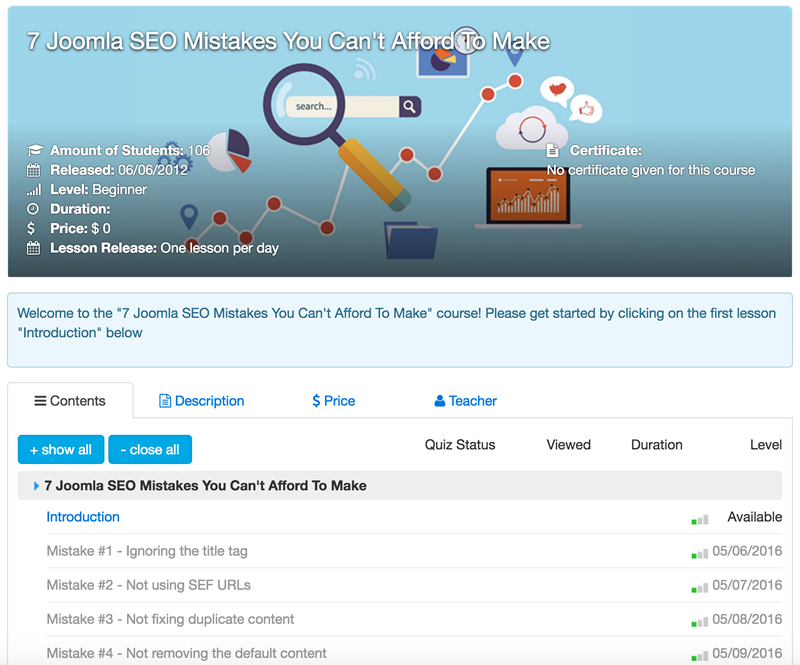Click the welcome message text box

point(400,330)
